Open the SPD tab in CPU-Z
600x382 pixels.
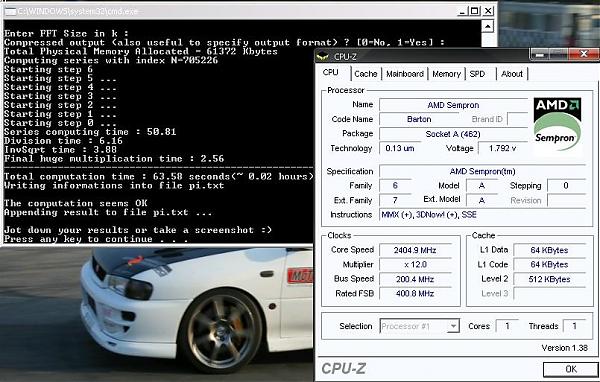(x=477, y=74)
